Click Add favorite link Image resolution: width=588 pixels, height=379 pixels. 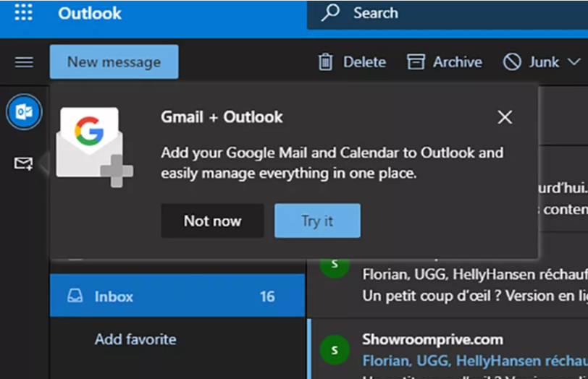click(135, 339)
